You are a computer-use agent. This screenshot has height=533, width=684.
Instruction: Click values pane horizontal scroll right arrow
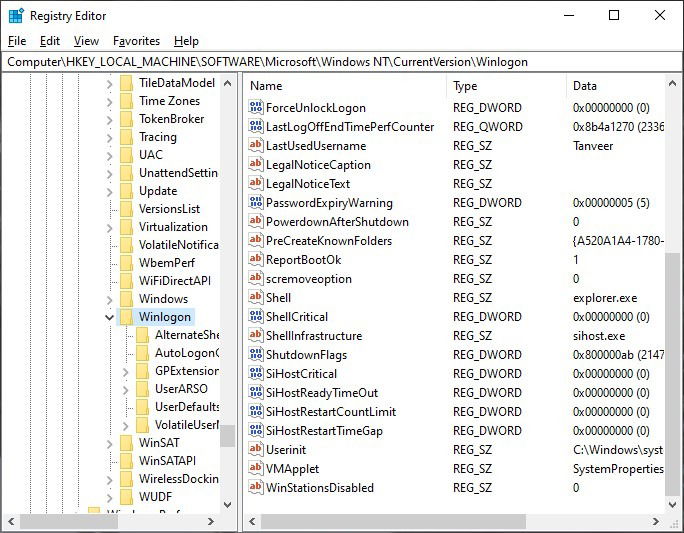pyautogui.click(x=656, y=521)
